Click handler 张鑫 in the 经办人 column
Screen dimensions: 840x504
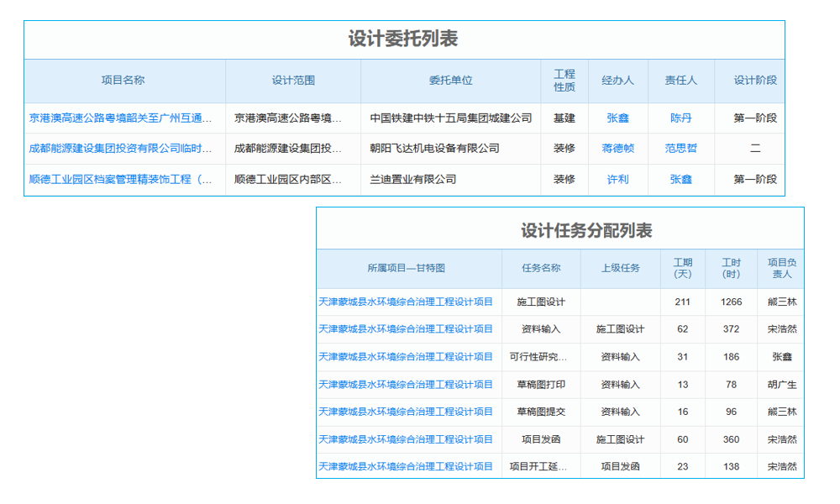tap(619, 118)
